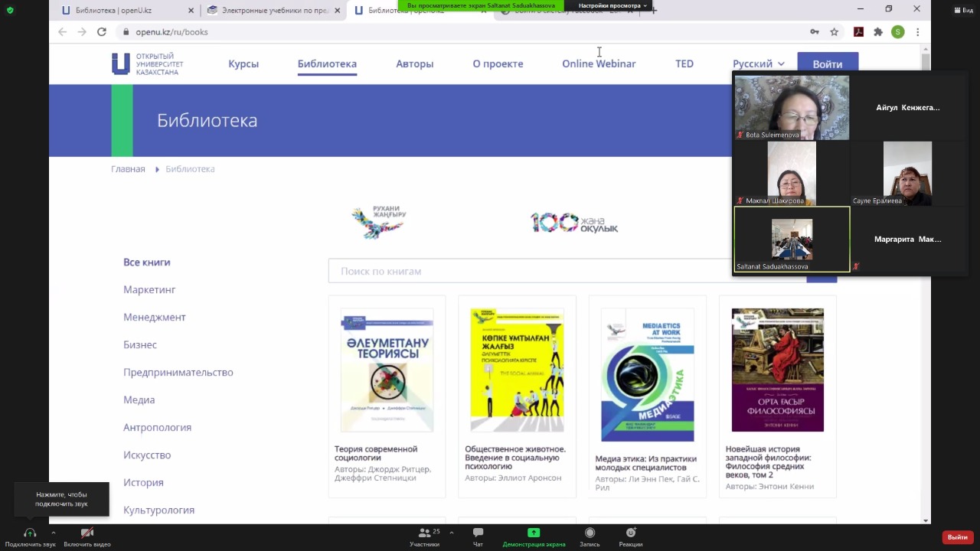Click the red Выйти leave button
This screenshot has width=980, height=551.
pos(958,537)
